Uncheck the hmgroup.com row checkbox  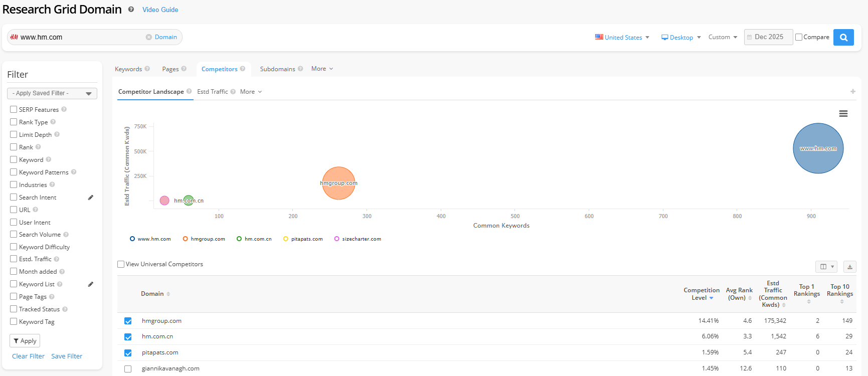pyautogui.click(x=128, y=321)
